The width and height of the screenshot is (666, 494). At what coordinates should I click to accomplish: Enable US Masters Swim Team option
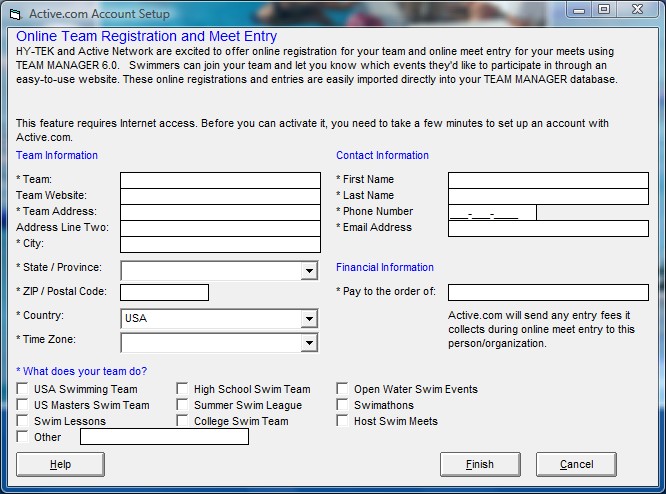coord(22,405)
